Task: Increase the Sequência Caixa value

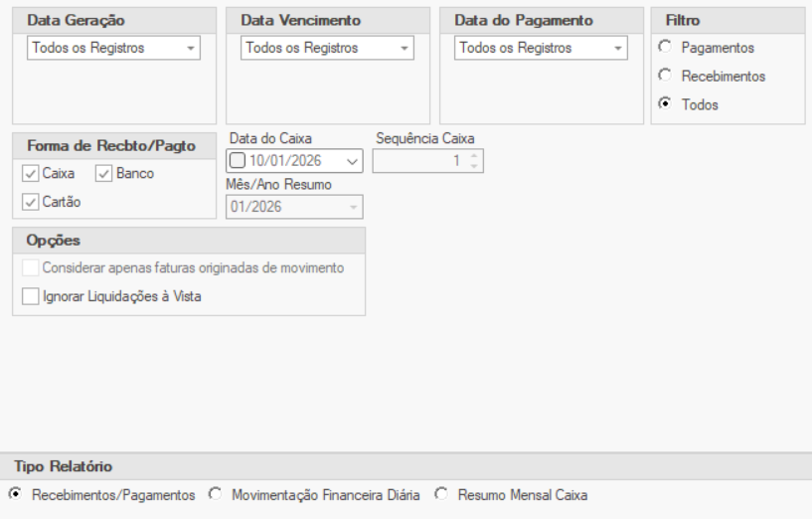Action: [473, 155]
